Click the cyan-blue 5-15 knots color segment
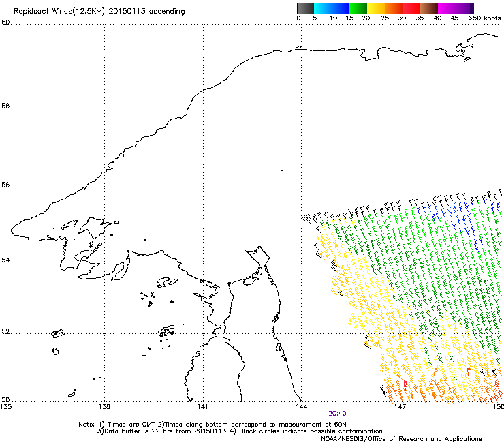The image size is (504, 443). coord(332,8)
